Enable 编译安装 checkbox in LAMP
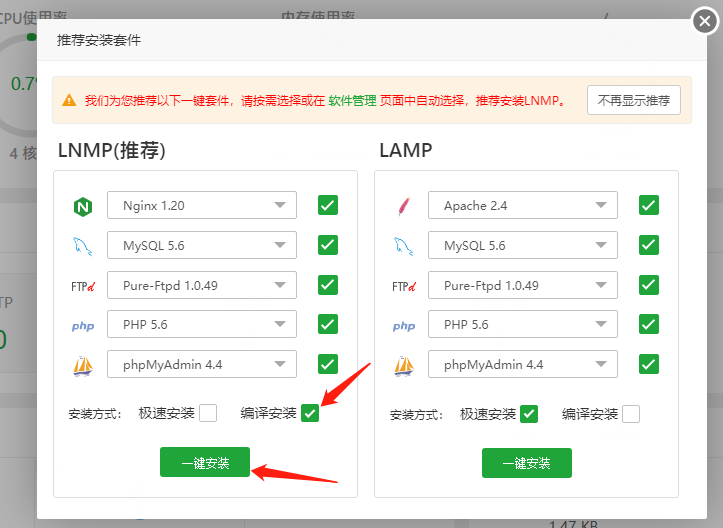Image resolution: width=723 pixels, height=528 pixels. tap(631, 414)
